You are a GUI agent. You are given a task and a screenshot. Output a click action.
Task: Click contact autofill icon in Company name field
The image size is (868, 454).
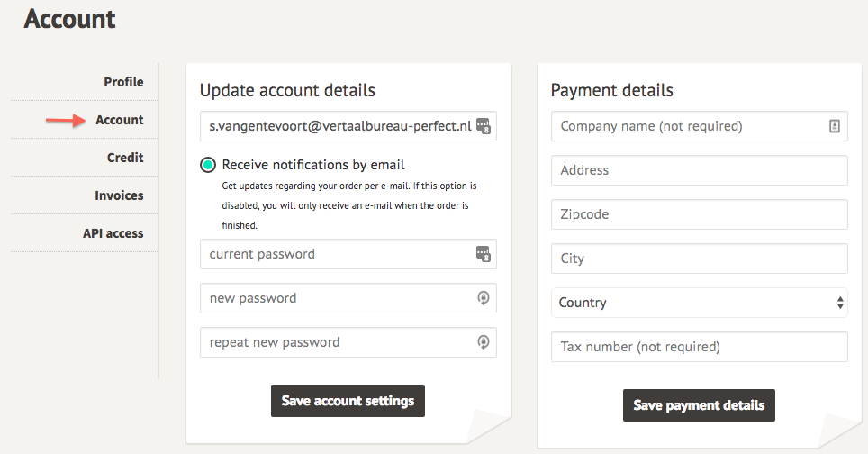click(834, 126)
